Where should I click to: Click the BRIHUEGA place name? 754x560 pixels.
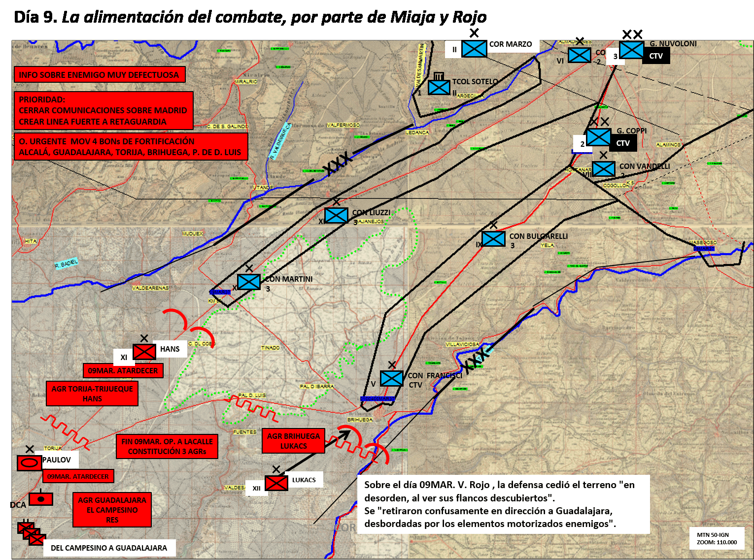pyautogui.click(x=360, y=420)
